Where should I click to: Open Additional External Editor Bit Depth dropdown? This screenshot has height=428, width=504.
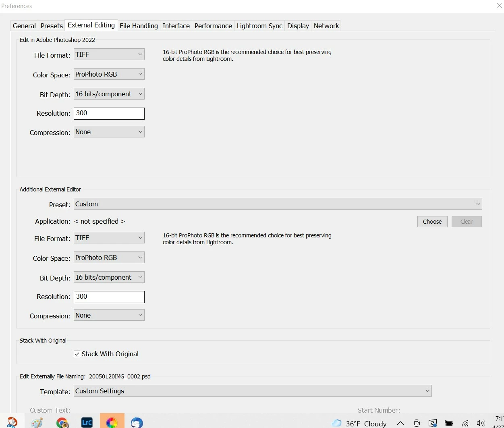coord(109,277)
